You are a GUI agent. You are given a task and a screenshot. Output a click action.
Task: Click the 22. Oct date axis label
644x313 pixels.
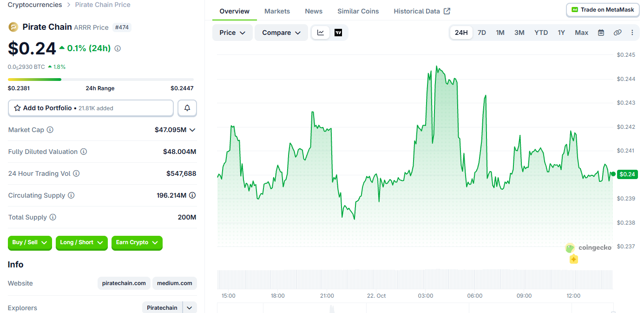(376, 296)
